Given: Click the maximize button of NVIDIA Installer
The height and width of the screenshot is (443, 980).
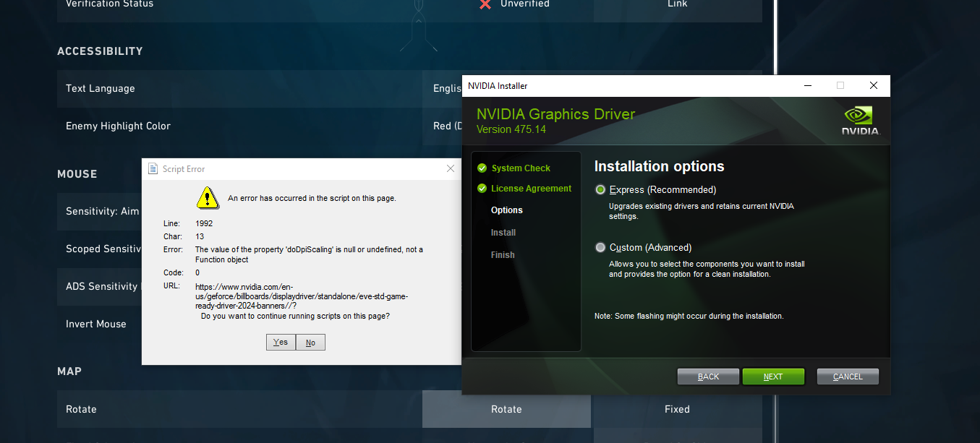Looking at the screenshot, I should click(840, 85).
